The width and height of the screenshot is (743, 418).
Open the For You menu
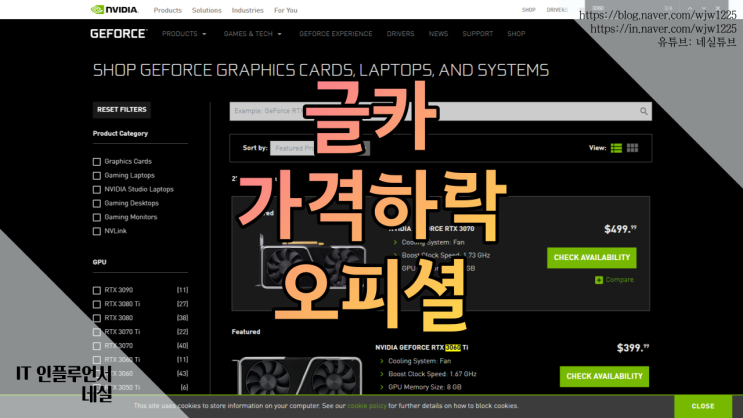286,10
